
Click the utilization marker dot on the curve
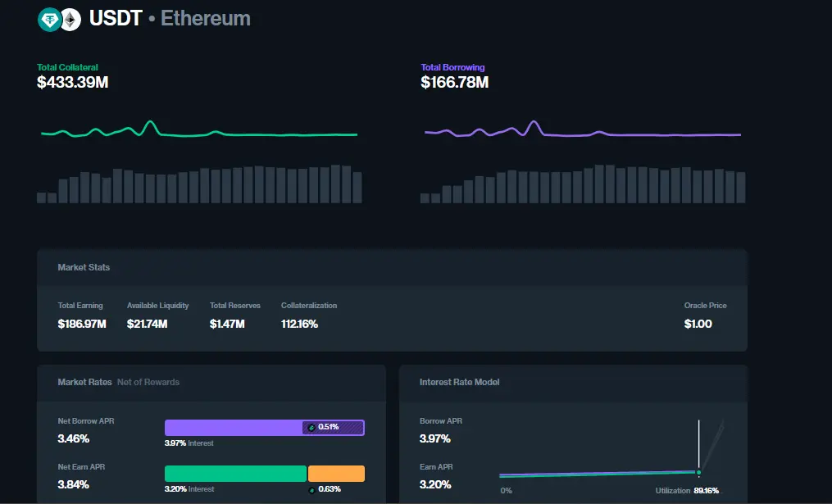(x=699, y=472)
